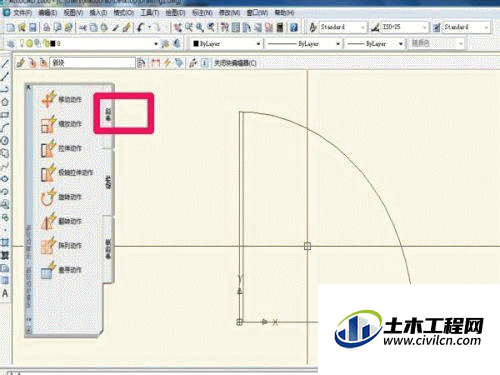Click the Plot Preview icon

pyautogui.click(x=57, y=27)
